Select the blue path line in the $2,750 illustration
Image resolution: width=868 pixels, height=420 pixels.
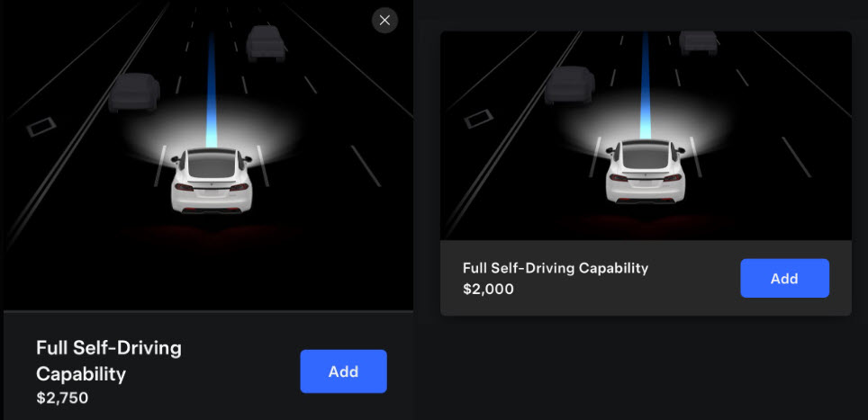pos(211,91)
